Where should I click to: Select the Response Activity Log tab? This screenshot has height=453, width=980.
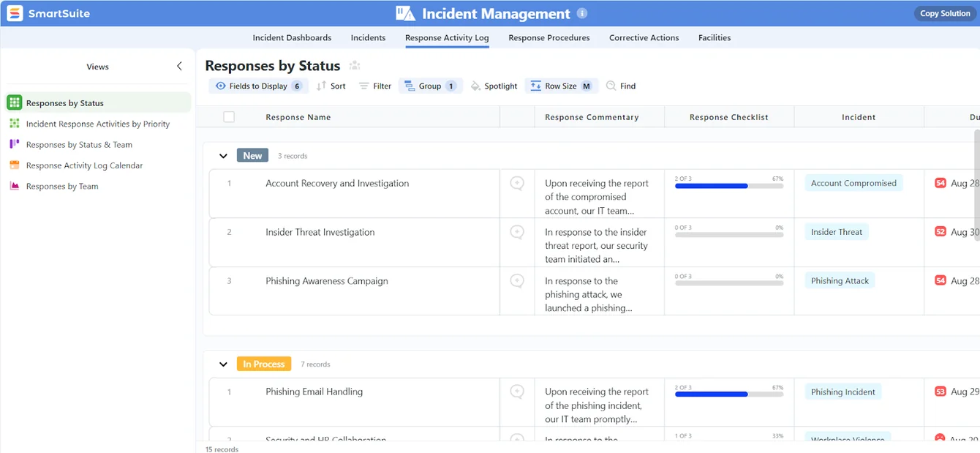point(447,37)
